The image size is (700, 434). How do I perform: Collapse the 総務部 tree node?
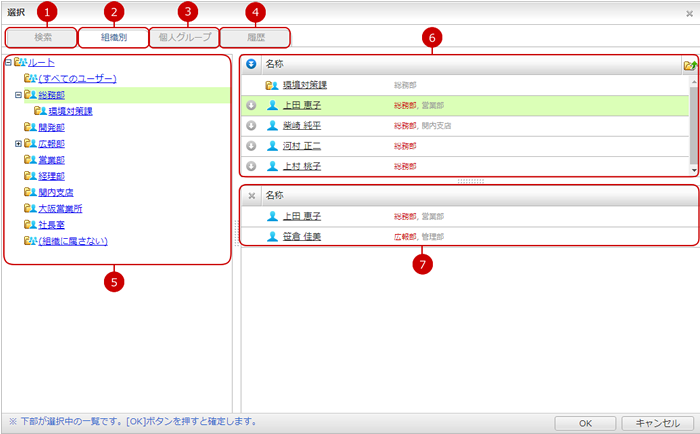click(x=18, y=95)
